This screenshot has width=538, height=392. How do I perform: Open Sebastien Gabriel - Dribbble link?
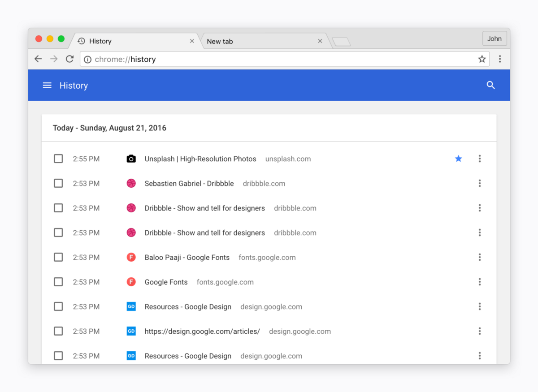coord(189,184)
